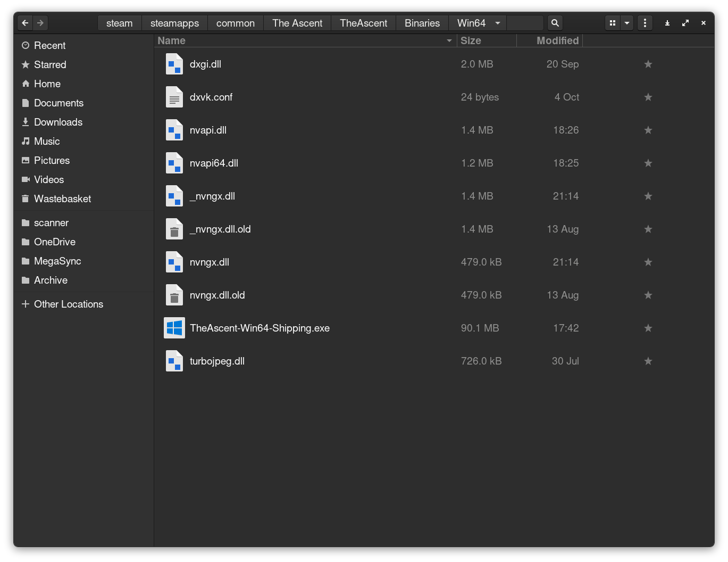Star the turbojpeg.dll file
728x562 pixels.
(x=648, y=361)
